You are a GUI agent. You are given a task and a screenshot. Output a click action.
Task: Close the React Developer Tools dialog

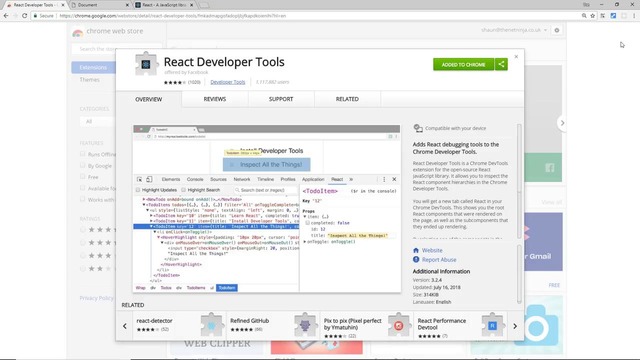[x=516, y=57]
